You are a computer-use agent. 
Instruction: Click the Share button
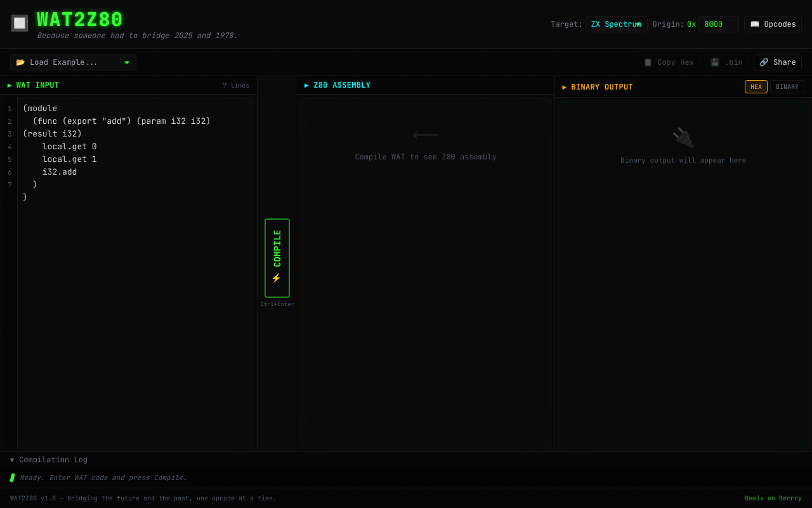pyautogui.click(x=778, y=62)
